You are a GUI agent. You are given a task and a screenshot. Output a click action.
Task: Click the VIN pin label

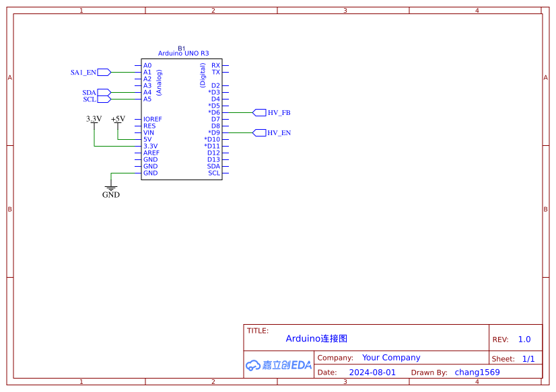pyautogui.click(x=149, y=132)
